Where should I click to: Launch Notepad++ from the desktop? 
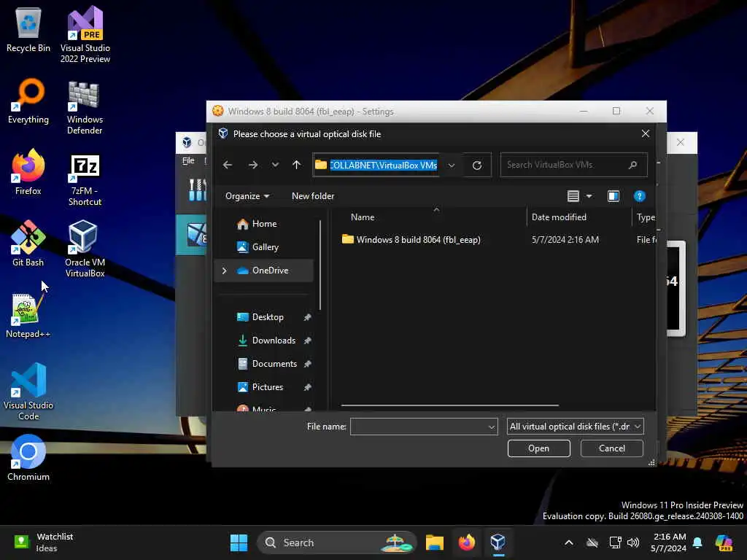(x=28, y=315)
